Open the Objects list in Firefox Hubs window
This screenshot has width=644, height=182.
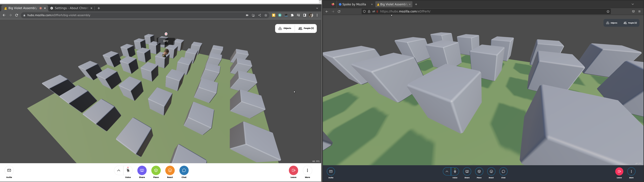click(x=612, y=23)
